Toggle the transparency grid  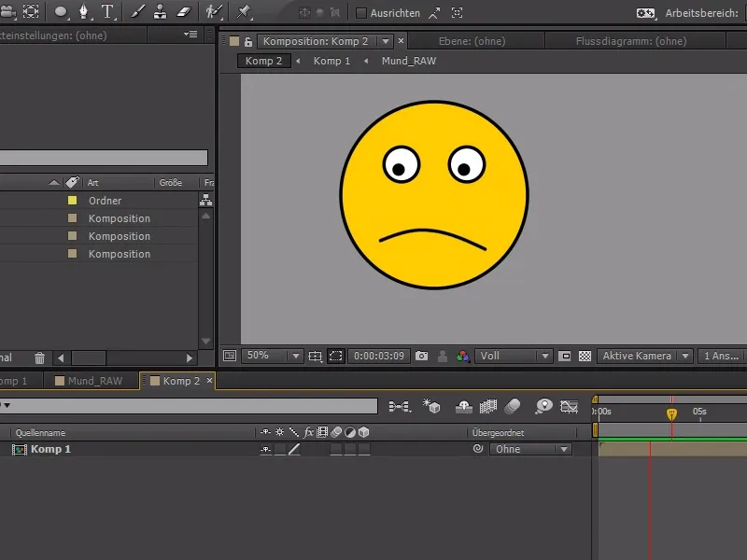(x=585, y=356)
